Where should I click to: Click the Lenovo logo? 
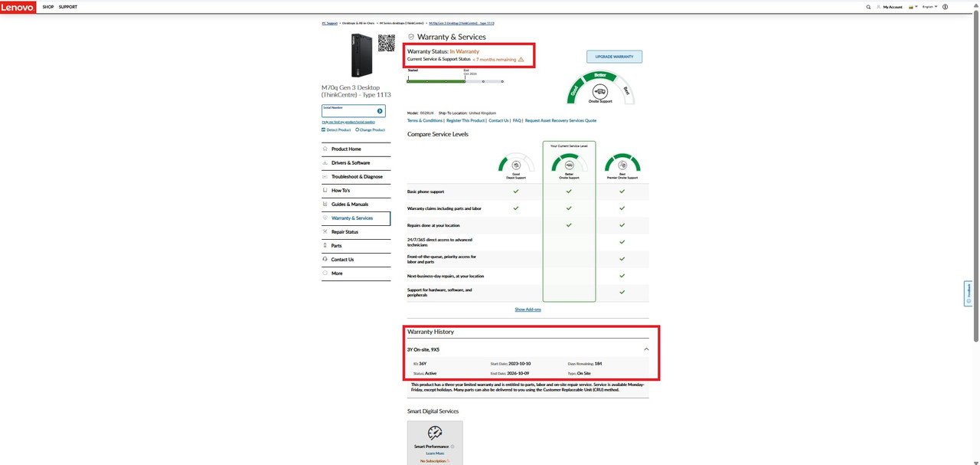click(x=18, y=7)
